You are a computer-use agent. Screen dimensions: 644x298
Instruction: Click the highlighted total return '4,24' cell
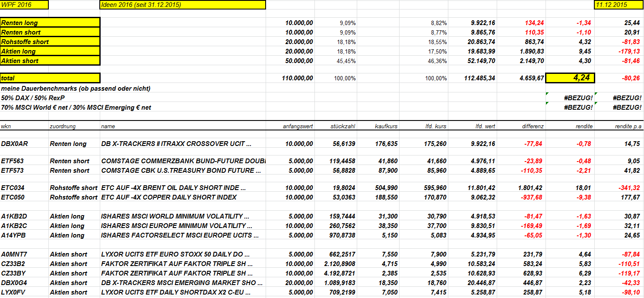tap(570, 78)
